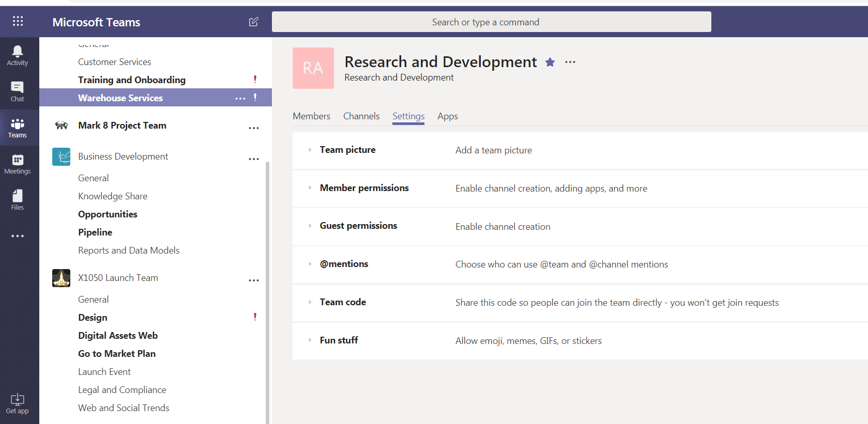Select the Warehouse Services channel

[x=120, y=98]
